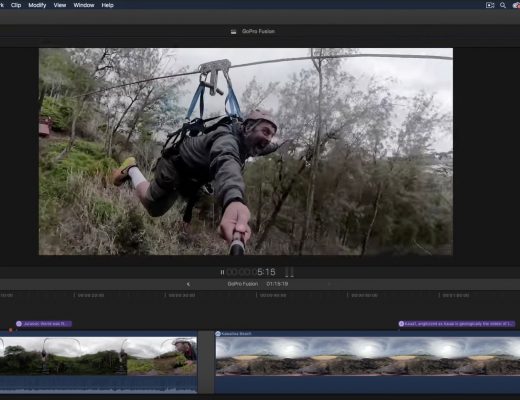Screen dimensions: 520x400
Task: Click the clip icon beside Kalalau Beach label
Action: [x=218, y=334]
